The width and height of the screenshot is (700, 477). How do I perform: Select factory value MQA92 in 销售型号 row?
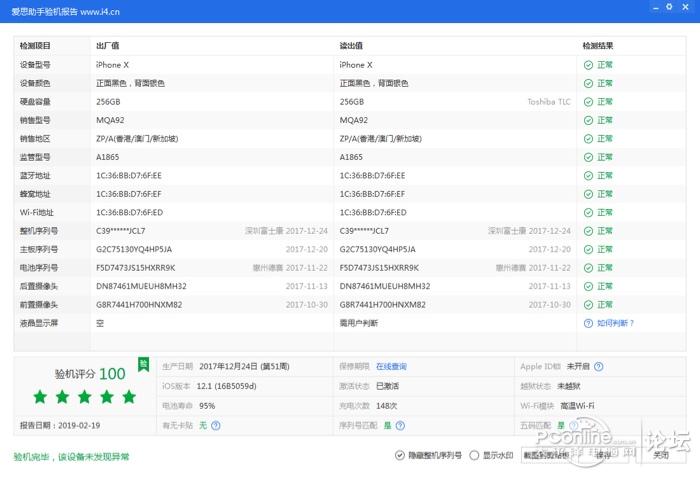click(x=110, y=121)
